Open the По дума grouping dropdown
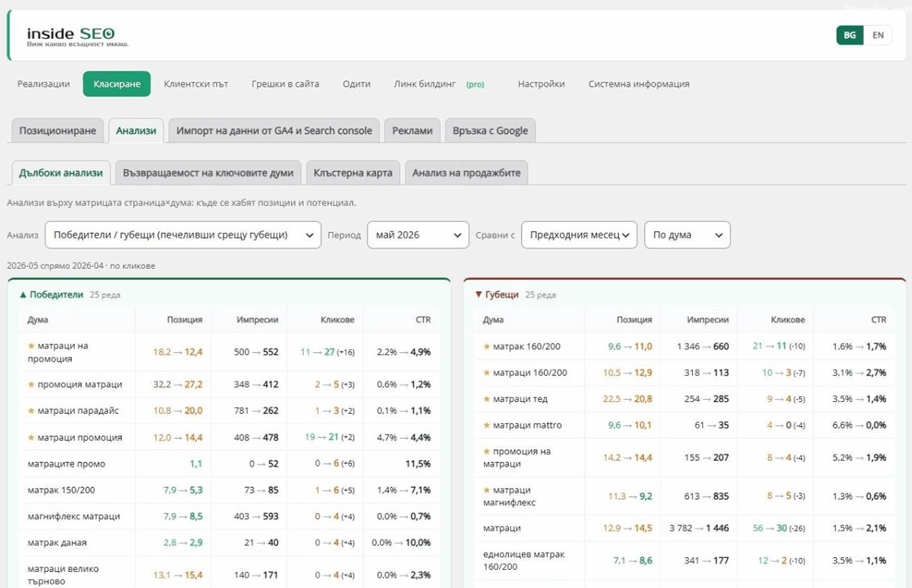 click(687, 235)
